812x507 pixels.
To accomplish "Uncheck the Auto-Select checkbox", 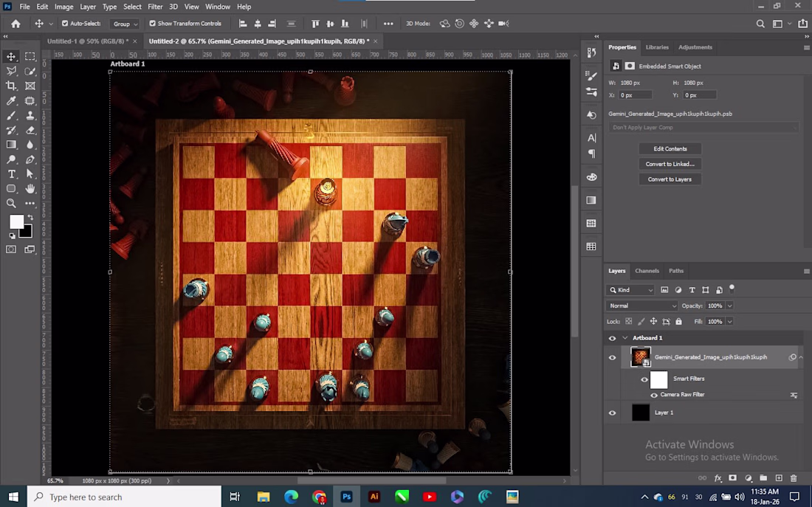I will point(65,24).
